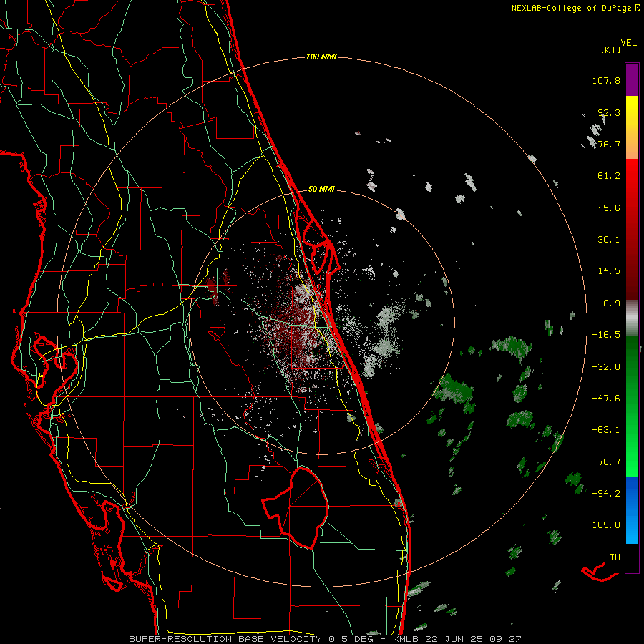Image resolution: width=644 pixels, height=644 pixels.
Task: Click the [KT] units label
Action: pyautogui.click(x=611, y=49)
